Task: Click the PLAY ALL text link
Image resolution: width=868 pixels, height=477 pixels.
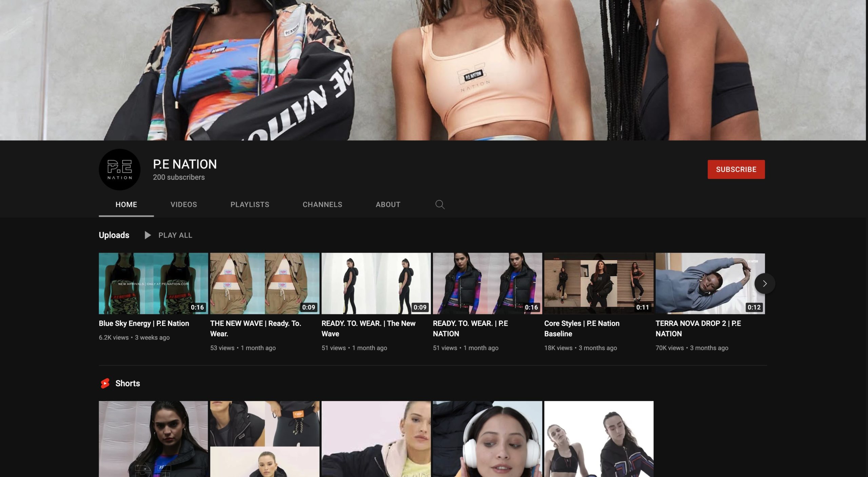Action: [x=175, y=235]
